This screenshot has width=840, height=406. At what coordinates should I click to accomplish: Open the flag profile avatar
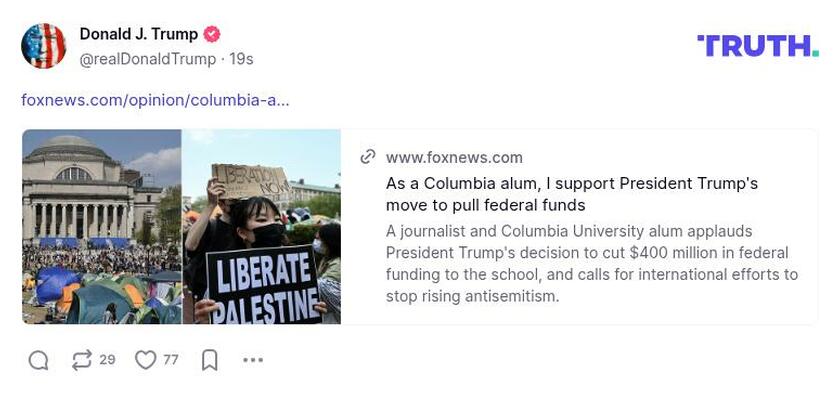[44, 46]
